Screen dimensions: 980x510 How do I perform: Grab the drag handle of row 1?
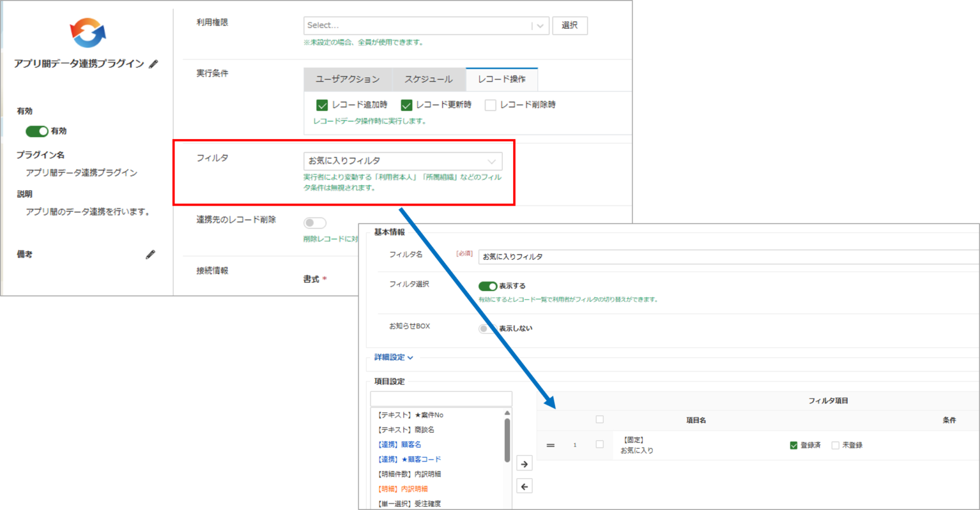[551, 445]
